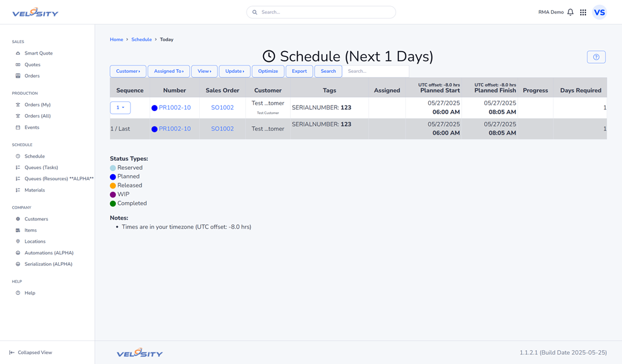This screenshot has width=622, height=364.
Task: Open the Assigned To dropdown
Action: 169,72
